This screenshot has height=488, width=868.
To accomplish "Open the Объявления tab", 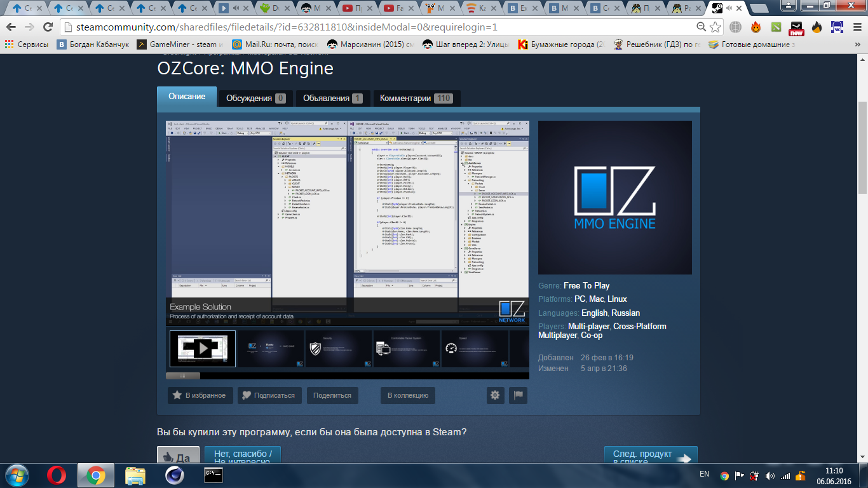I will (x=333, y=98).
